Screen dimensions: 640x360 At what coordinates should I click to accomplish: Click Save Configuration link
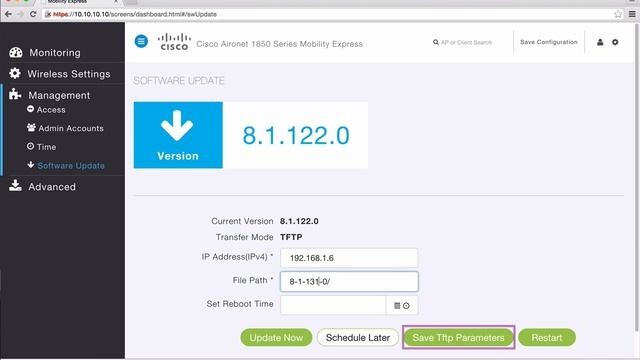pyautogui.click(x=549, y=42)
